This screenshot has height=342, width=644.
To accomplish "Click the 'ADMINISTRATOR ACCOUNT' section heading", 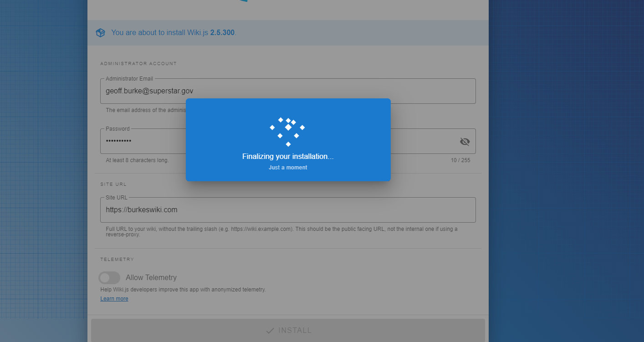I will (138, 64).
